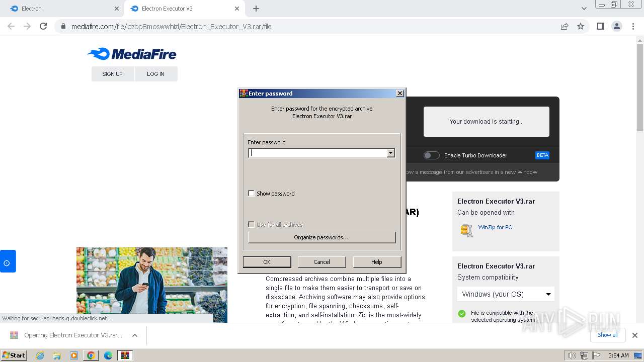Open the Windows (your OS) dropdown
This screenshot has width=644, height=362.
tap(506, 294)
